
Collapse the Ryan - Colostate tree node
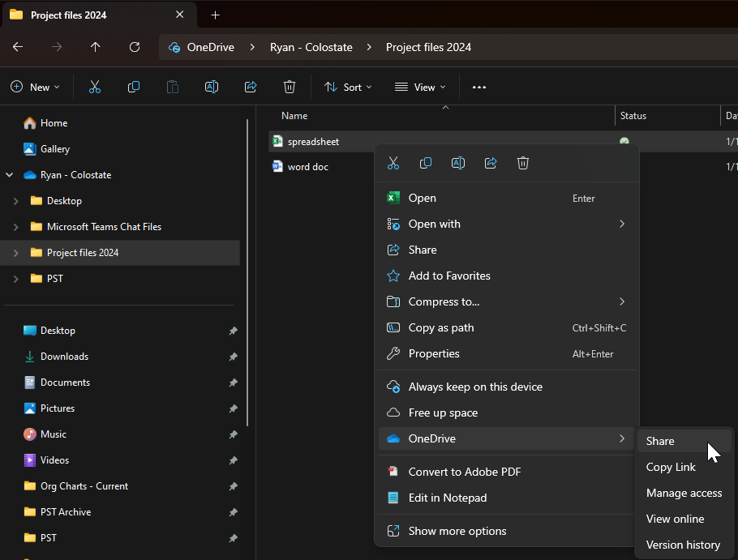coord(10,175)
